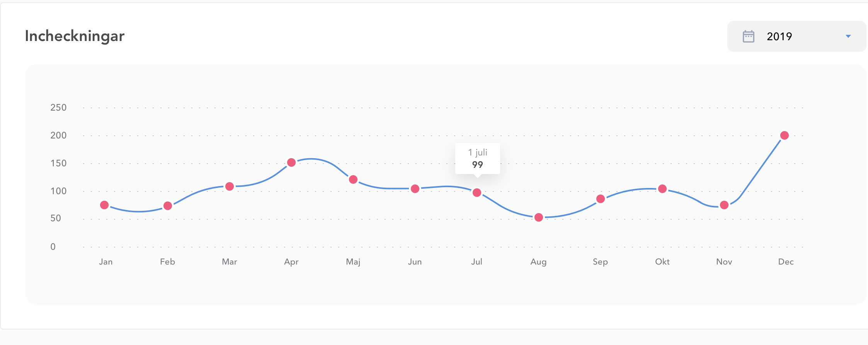868x345 pixels.
Task: Click the September data point
Action: click(x=601, y=199)
